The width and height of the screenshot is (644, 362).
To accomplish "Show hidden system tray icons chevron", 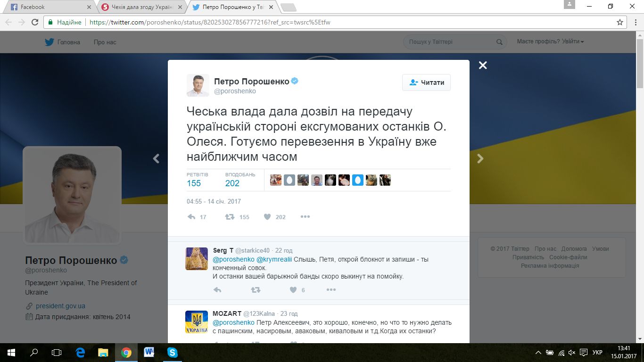I will pyautogui.click(x=538, y=352).
